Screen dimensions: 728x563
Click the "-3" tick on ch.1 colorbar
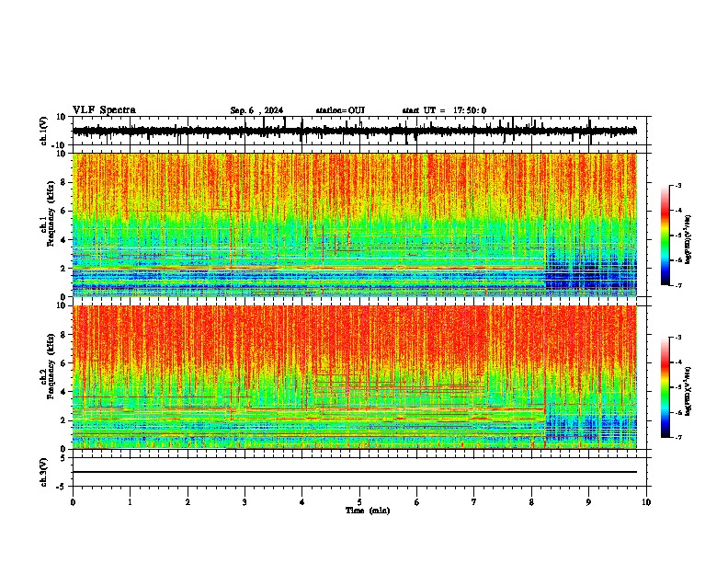click(x=678, y=185)
